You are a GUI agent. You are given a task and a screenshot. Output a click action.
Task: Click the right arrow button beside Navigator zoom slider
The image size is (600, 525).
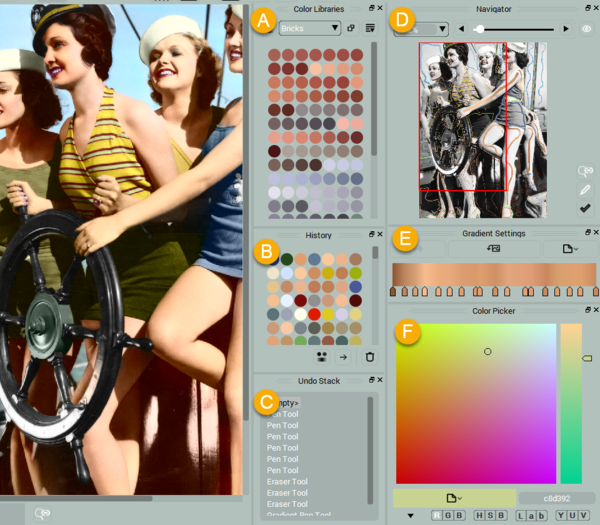(x=566, y=29)
